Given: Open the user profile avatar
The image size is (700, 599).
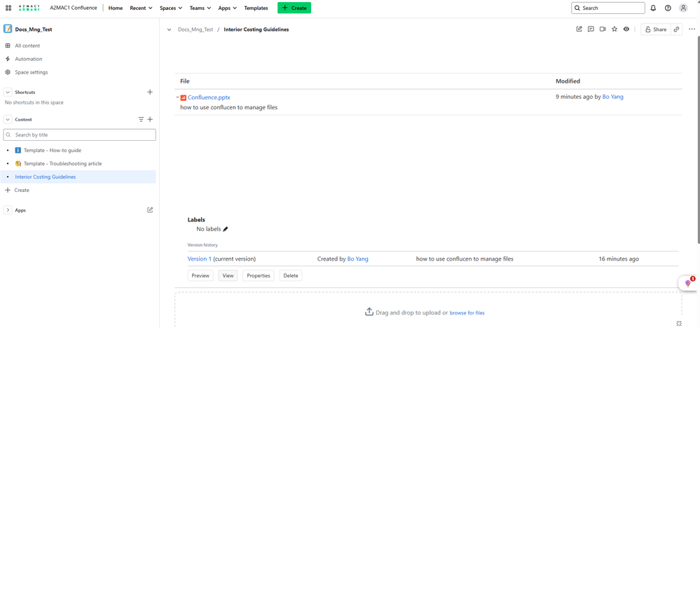Looking at the screenshot, I should [683, 8].
